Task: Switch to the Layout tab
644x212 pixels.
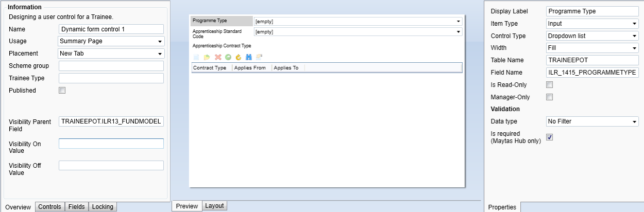Action: point(214,206)
